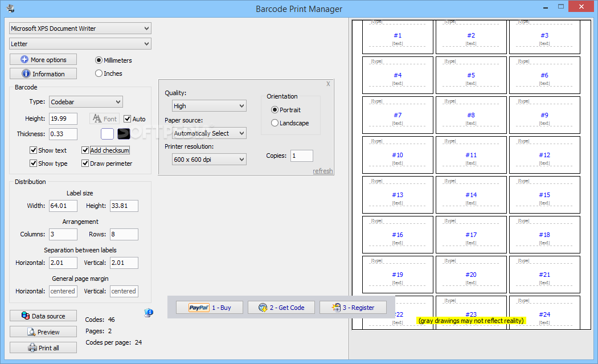Open the Printer resolution dropdown

(209, 159)
